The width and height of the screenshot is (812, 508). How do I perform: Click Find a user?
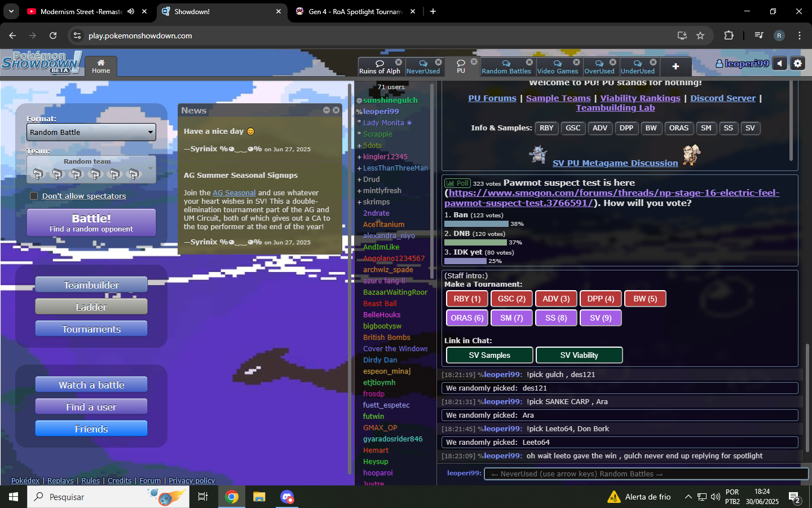click(x=91, y=406)
